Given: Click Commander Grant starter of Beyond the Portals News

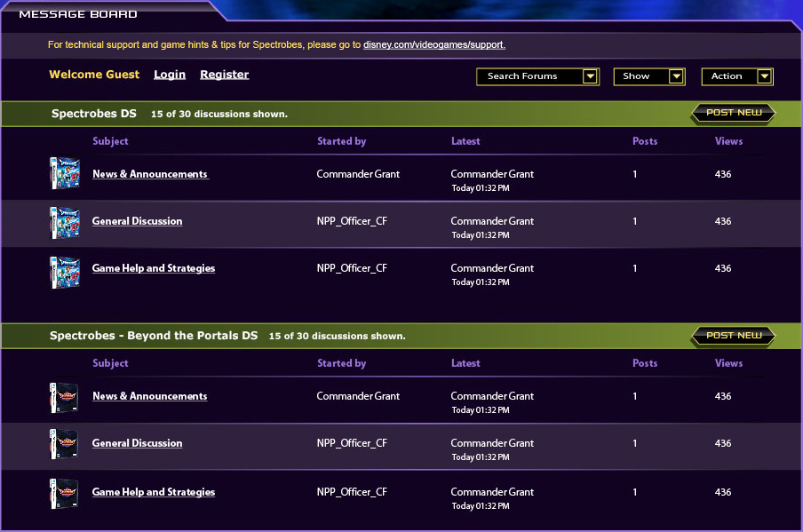Looking at the screenshot, I should tap(358, 396).
